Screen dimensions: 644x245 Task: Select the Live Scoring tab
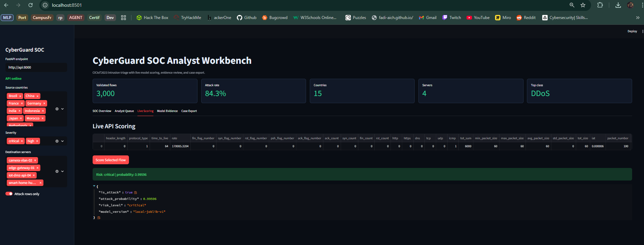coord(145,111)
